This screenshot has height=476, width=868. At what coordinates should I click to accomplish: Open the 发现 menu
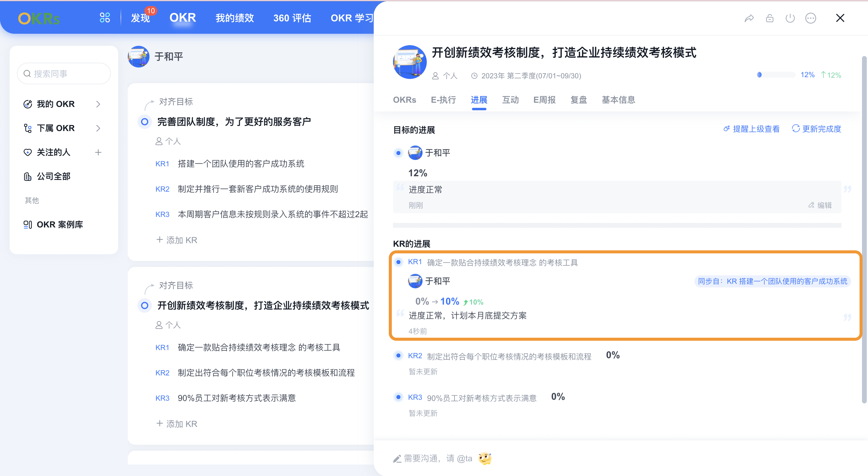[140, 18]
